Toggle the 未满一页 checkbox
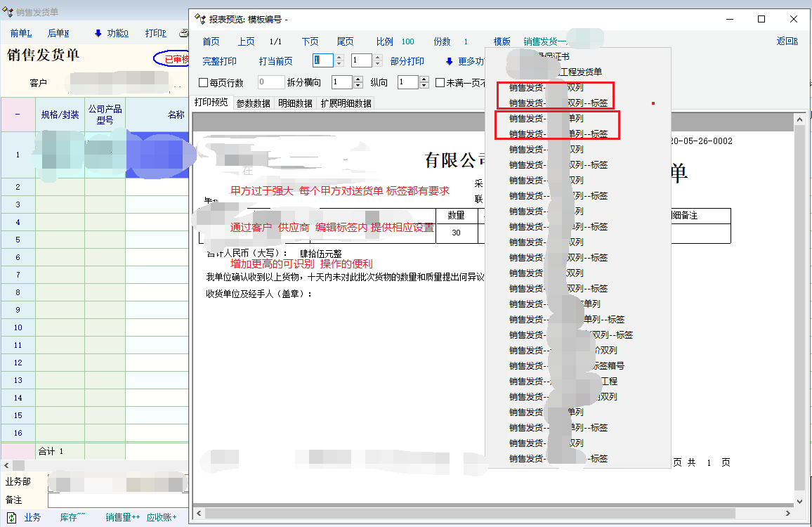 coord(440,83)
